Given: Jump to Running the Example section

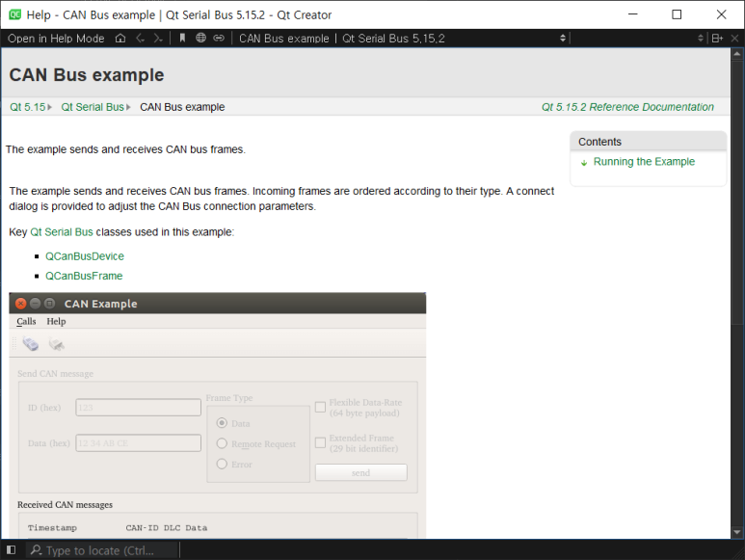Looking at the screenshot, I should [644, 162].
